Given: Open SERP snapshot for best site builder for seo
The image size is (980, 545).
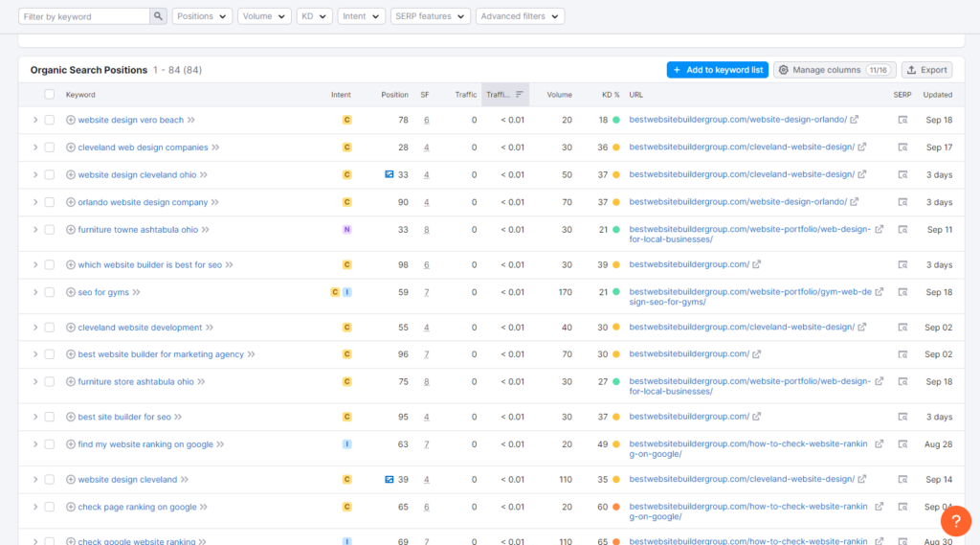Looking at the screenshot, I should coord(902,417).
